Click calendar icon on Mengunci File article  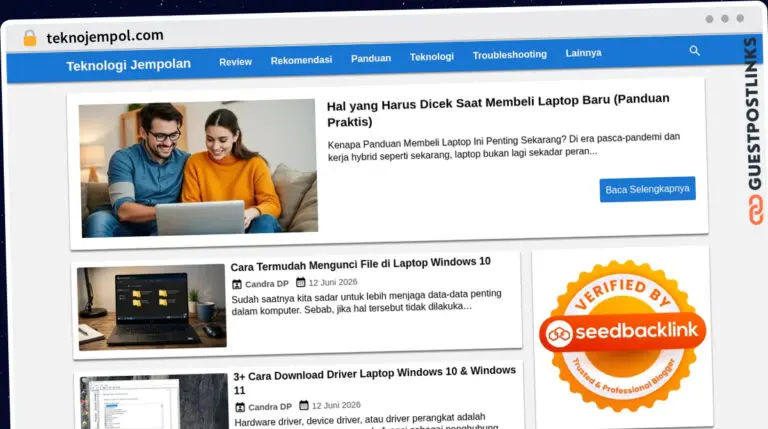(301, 282)
